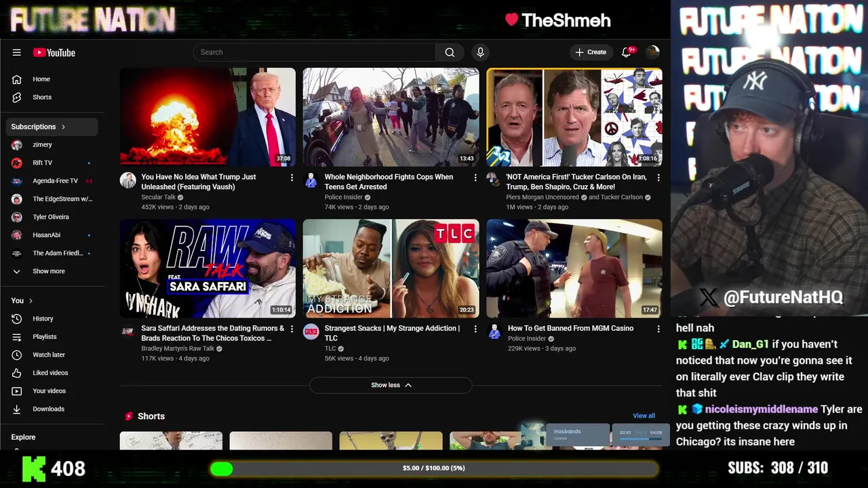Open Tyler Oliveira subscription
This screenshot has height=488, width=868.
pyautogui.click(x=52, y=217)
